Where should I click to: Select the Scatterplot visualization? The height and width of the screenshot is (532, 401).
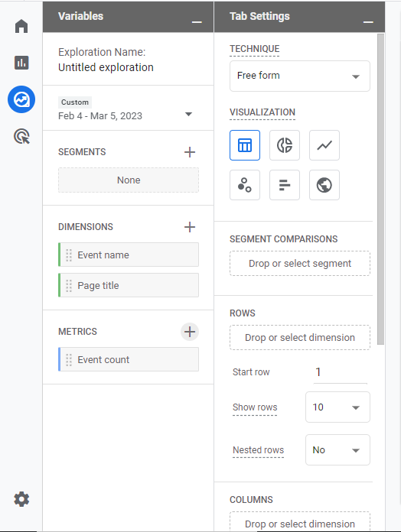(x=245, y=185)
